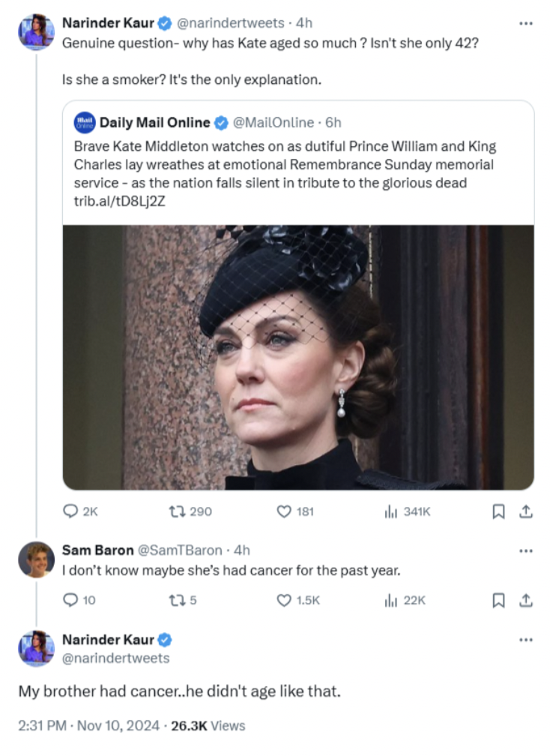This screenshot has height=756, width=550.
Task: Share the top Narinder Kaur tweet
Action: point(526,511)
